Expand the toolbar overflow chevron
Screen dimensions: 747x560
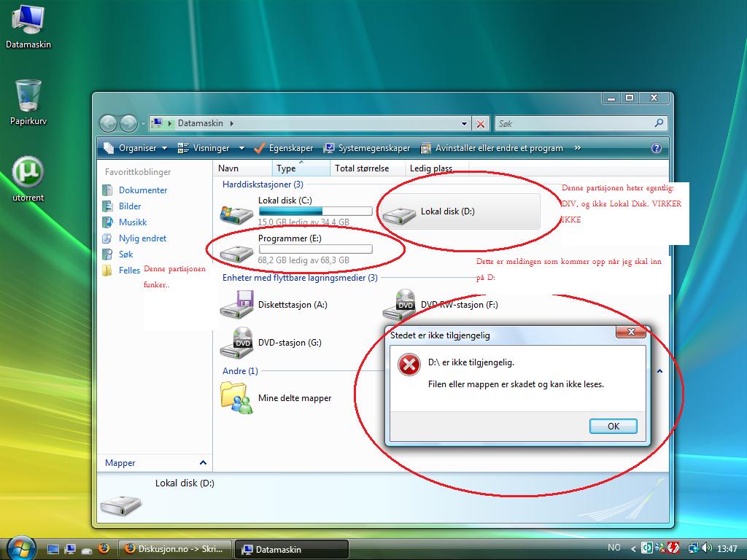pos(578,148)
